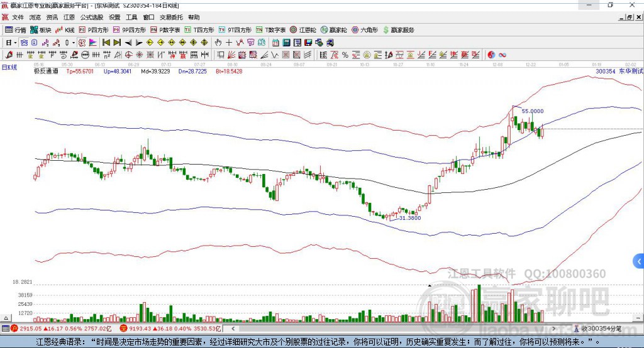Open the 六角形 hexagon tool
The height and width of the screenshot is (348, 644).
(x=365, y=30)
